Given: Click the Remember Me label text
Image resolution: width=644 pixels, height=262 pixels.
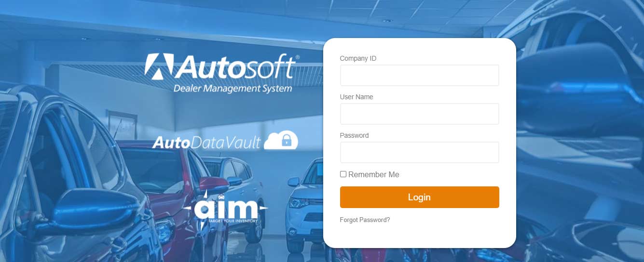Looking at the screenshot, I should (x=374, y=174).
